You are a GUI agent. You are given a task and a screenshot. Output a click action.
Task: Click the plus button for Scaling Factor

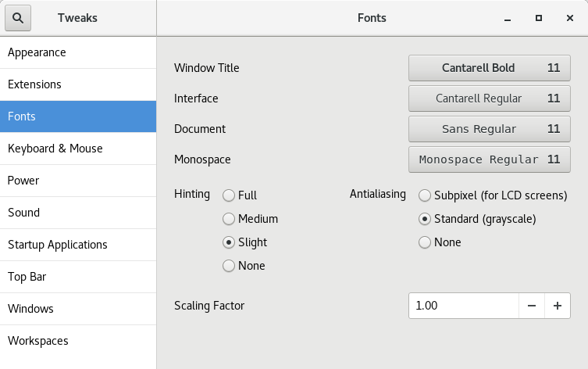(x=558, y=306)
